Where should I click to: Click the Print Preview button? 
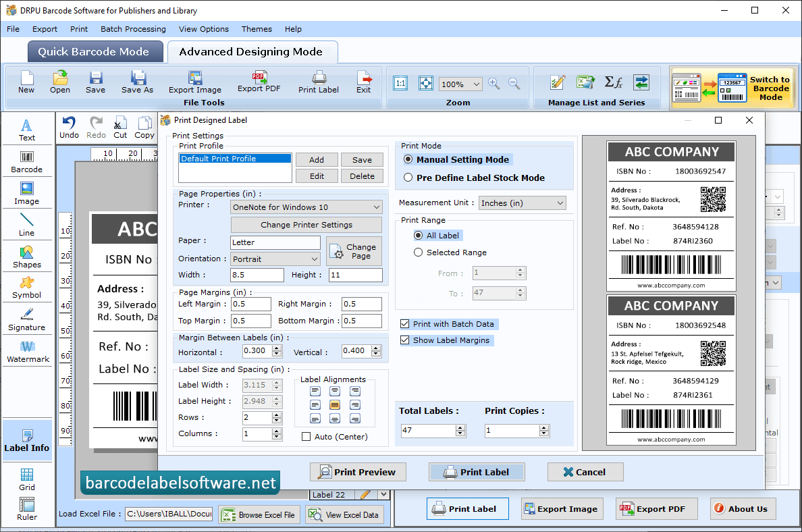pos(358,472)
